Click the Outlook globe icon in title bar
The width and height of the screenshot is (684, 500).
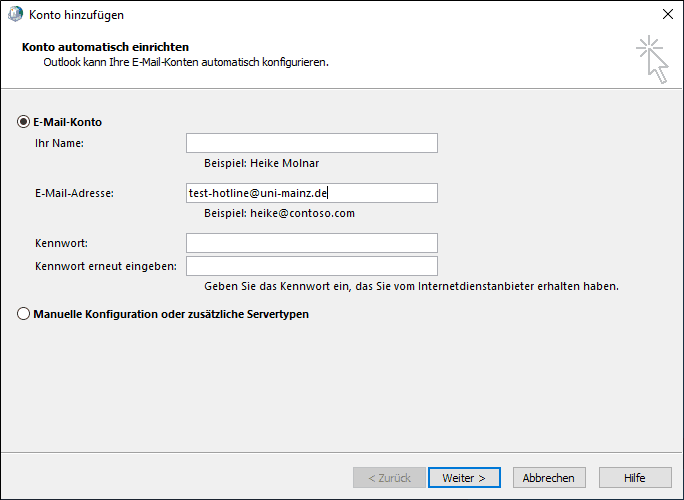14,15
